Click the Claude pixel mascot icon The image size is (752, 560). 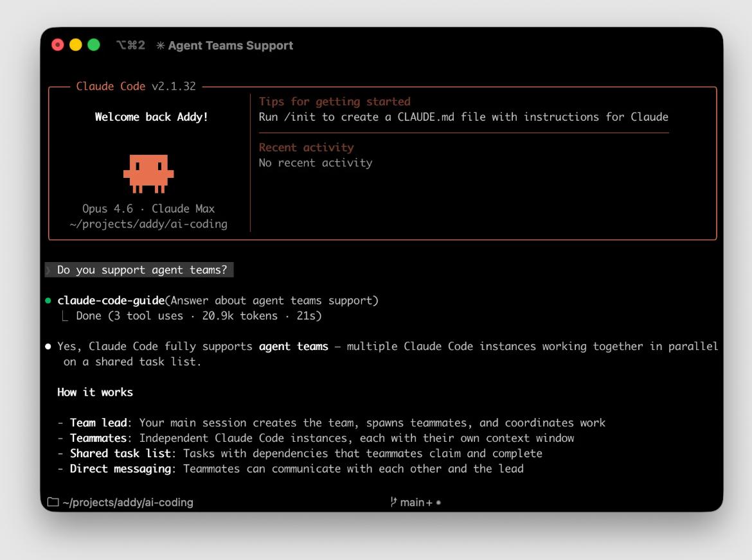click(x=148, y=174)
